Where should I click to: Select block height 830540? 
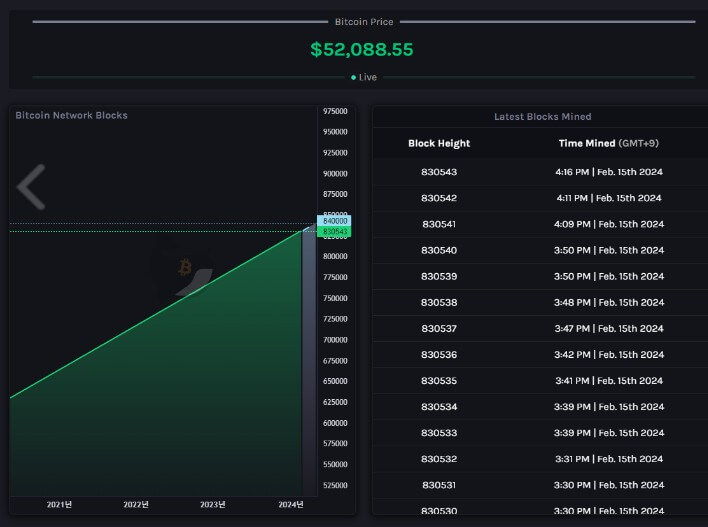(439, 250)
